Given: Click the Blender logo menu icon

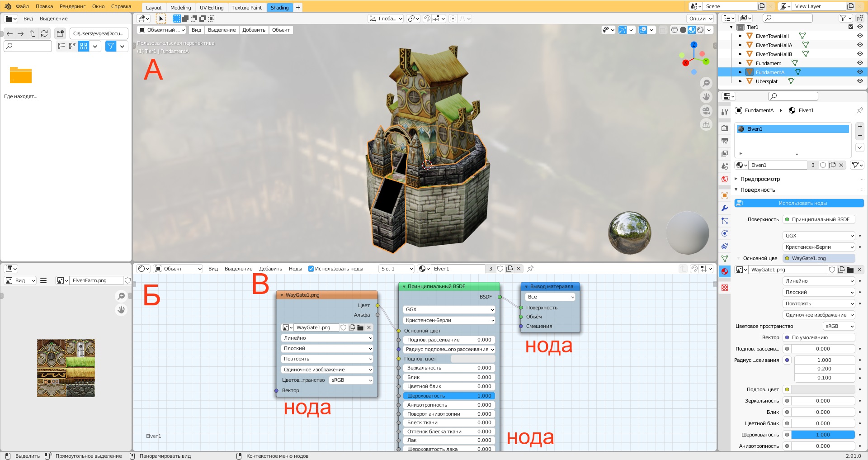Looking at the screenshot, I should (x=8, y=6).
